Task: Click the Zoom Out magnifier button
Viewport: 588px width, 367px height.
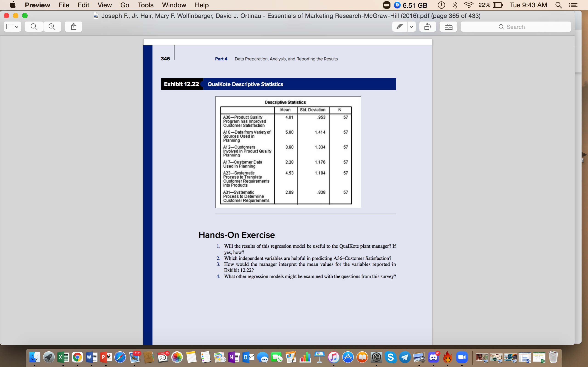Action: [34, 27]
